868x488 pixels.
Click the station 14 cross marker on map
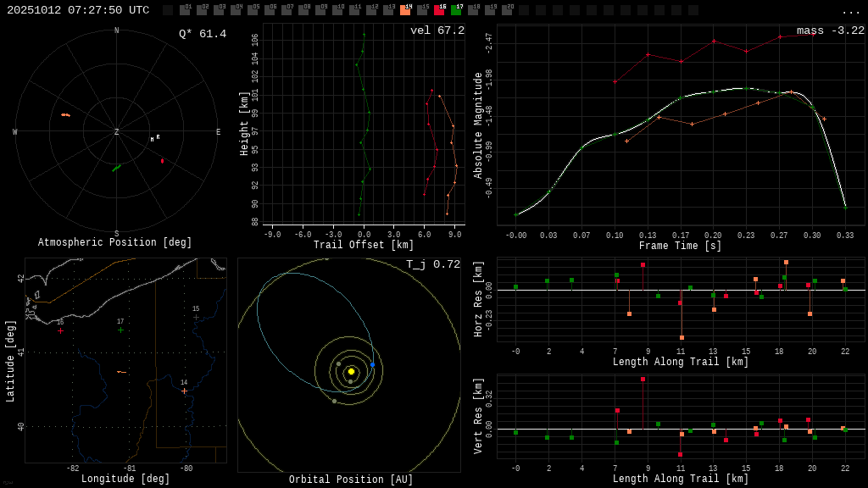click(184, 391)
